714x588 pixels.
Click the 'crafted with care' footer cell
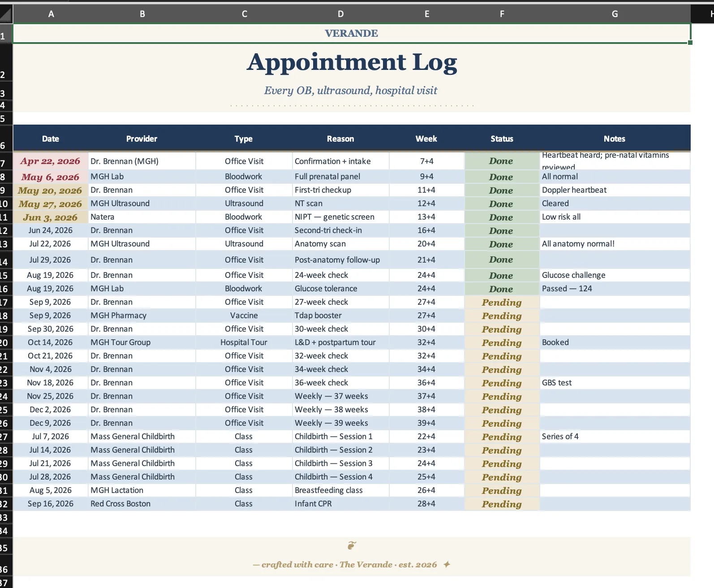tap(352, 565)
